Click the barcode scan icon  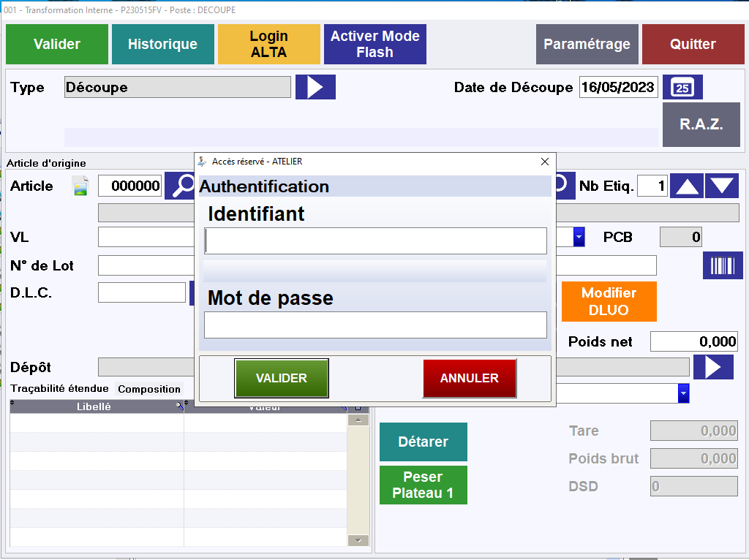723,265
